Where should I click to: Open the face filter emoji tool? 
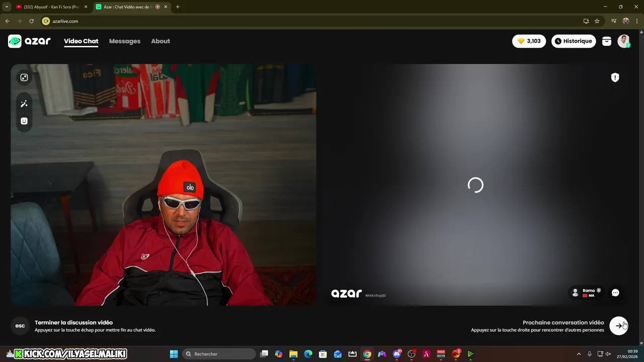coord(24,121)
